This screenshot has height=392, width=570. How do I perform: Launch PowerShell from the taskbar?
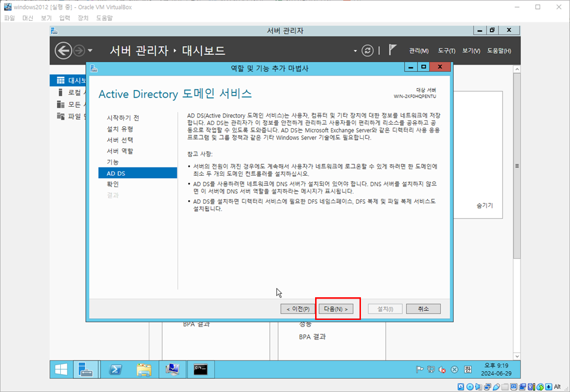[115, 369]
